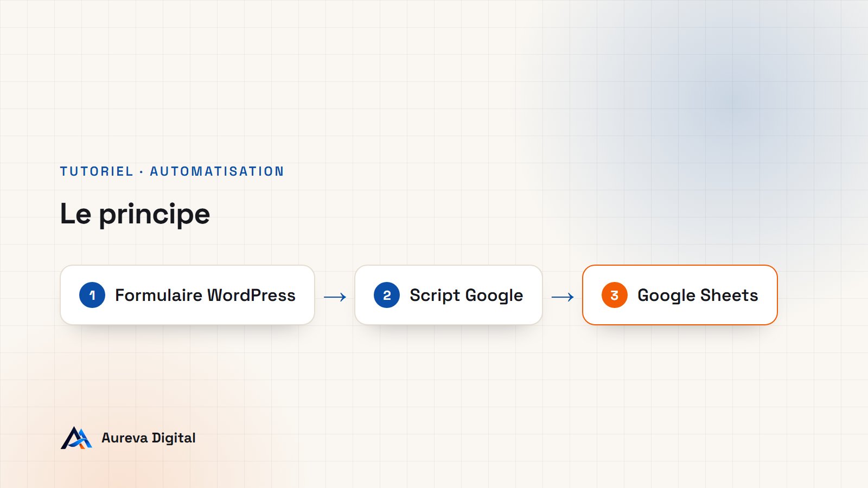This screenshot has height=488, width=868.
Task: Click the Aureva Digital logo icon
Action: click(76, 438)
